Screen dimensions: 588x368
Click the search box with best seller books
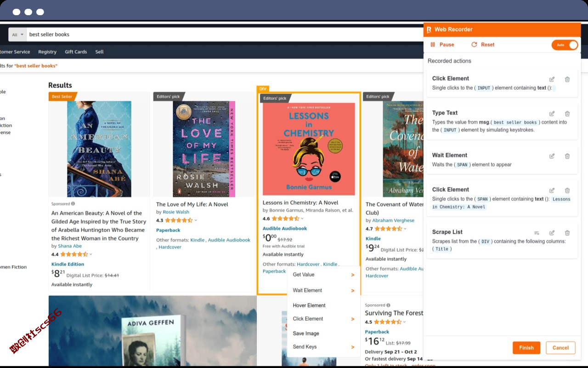[x=224, y=34]
